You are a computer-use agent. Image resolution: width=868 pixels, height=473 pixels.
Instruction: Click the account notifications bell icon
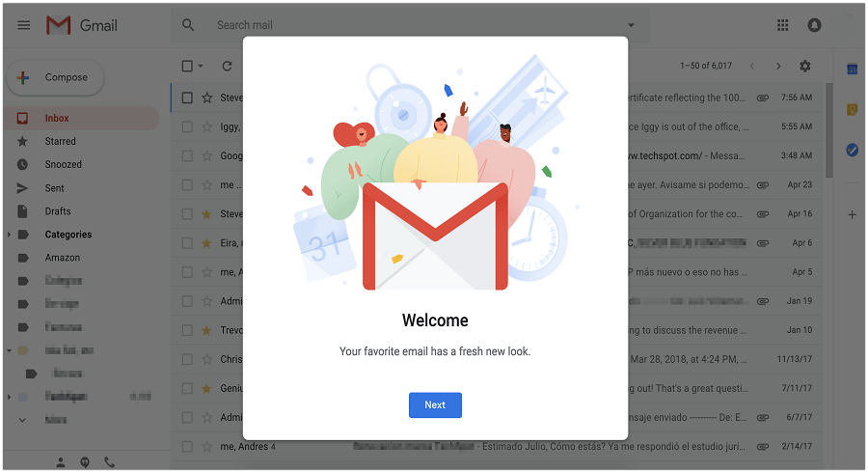[x=814, y=25]
